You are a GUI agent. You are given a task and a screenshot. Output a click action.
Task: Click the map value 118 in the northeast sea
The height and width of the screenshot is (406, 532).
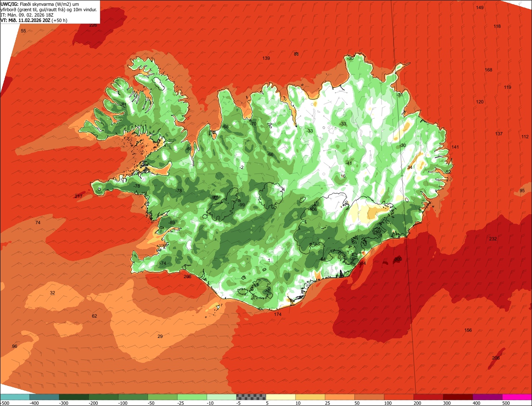(x=497, y=27)
